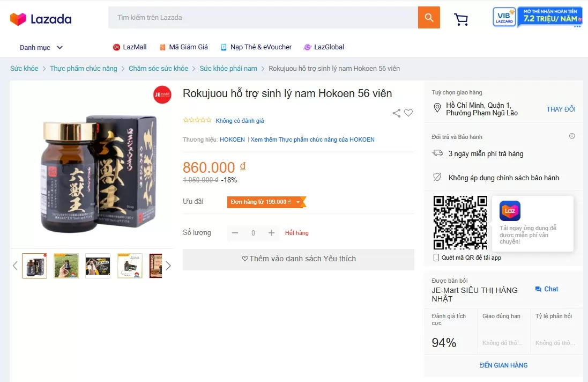
Task: Open Chat with the seller
Action: click(546, 289)
